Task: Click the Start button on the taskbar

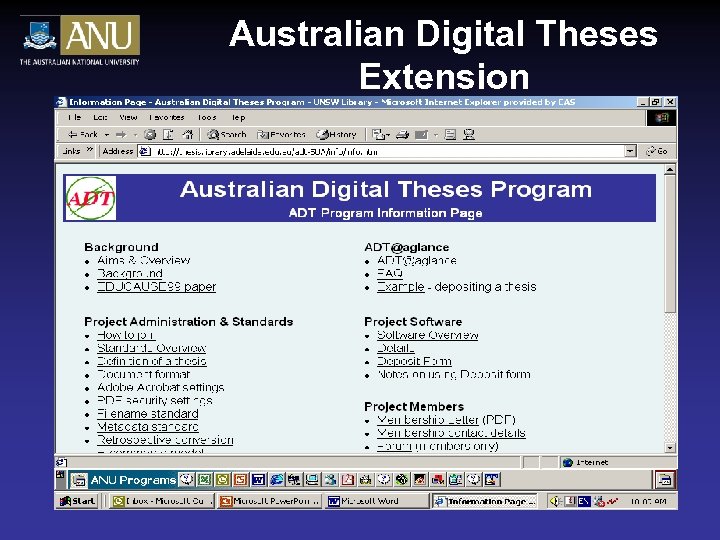Action: pos(78,501)
